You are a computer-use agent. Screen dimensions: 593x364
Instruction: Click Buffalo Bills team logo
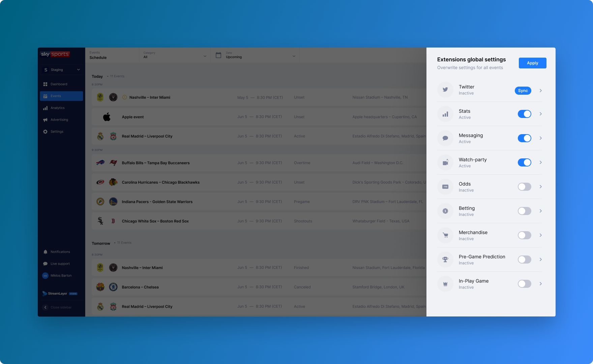[x=100, y=163]
